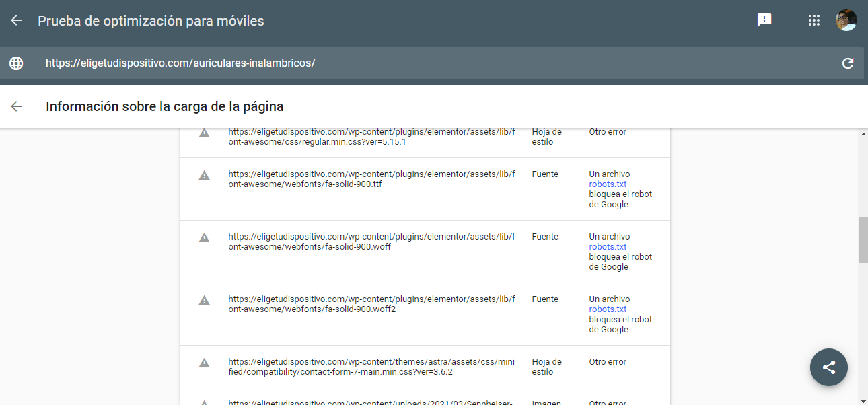Click 'Fuente' type in fa-solid-900.woff2 row
Screen dimensions: 868x405
tap(545, 299)
